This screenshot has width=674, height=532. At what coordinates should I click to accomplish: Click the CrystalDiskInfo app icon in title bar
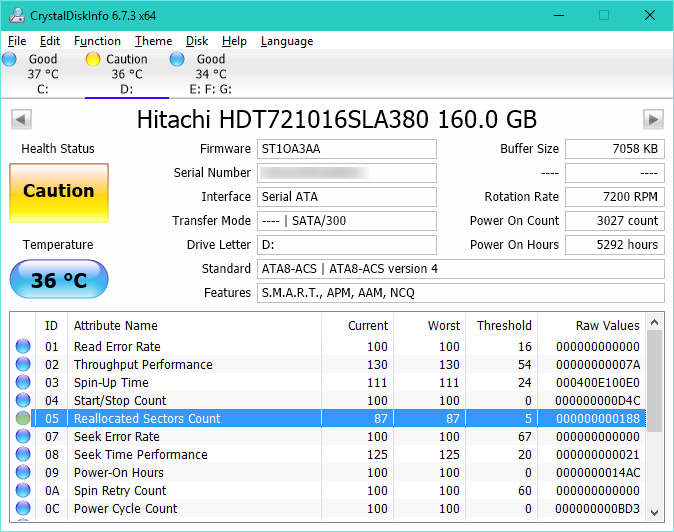click(17, 15)
